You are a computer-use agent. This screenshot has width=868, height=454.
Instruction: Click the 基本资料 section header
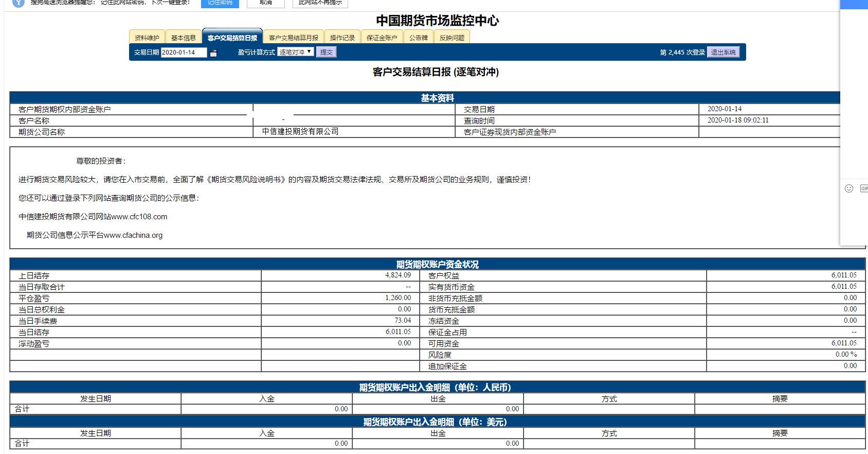coord(437,98)
